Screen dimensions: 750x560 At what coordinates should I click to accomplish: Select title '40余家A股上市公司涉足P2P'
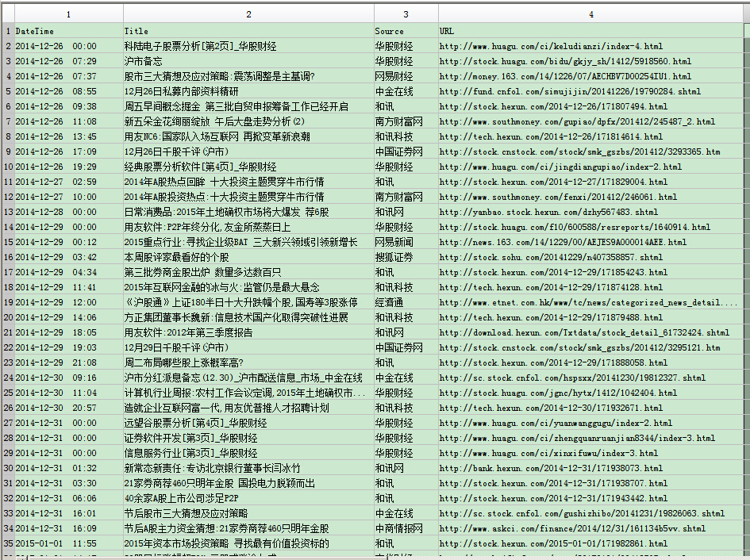[248, 498]
